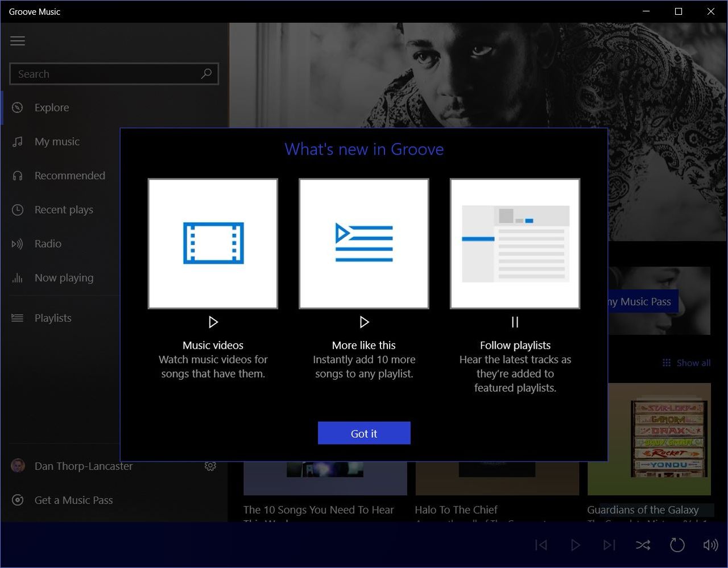Dismiss dialog with Got it button
The height and width of the screenshot is (568, 728).
(x=364, y=433)
